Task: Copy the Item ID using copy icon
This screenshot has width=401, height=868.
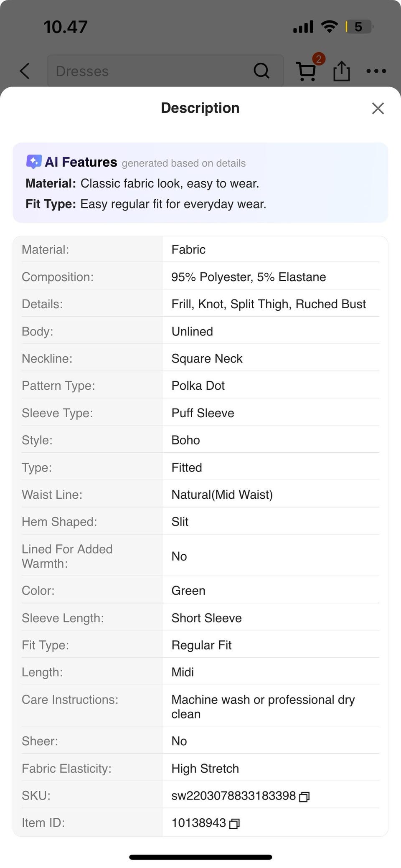Action: tap(234, 824)
